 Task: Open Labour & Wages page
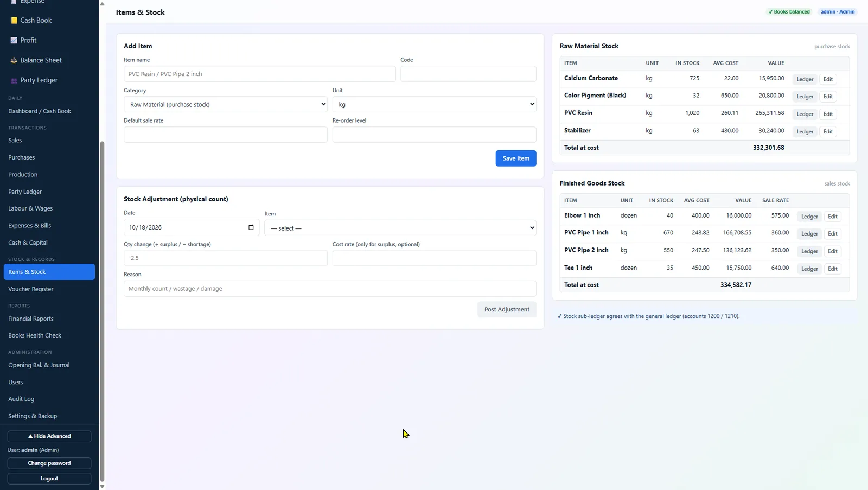click(x=30, y=208)
